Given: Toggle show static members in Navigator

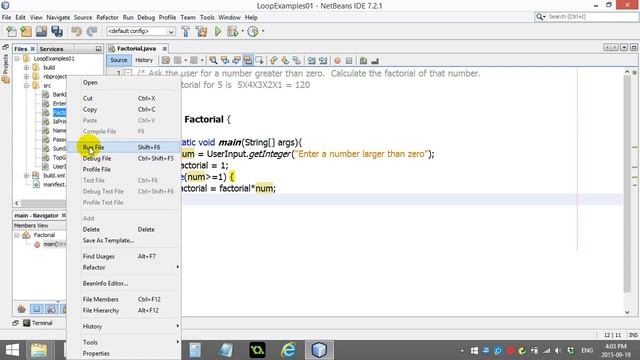Looking at the screenshot, I should (x=51, y=309).
